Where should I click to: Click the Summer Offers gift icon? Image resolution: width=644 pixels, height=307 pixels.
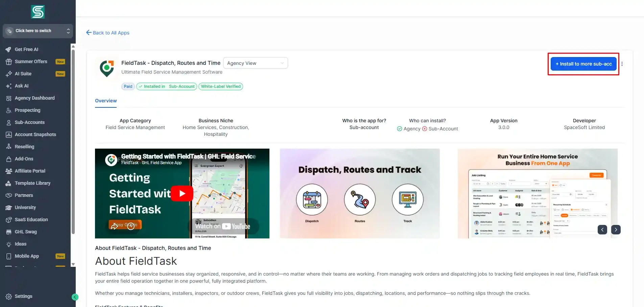(9, 61)
